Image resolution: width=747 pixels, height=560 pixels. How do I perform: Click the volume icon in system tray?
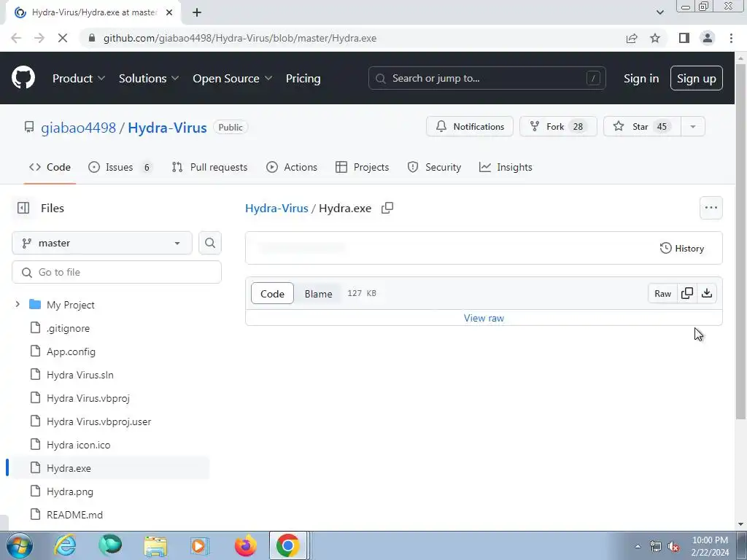673,546
